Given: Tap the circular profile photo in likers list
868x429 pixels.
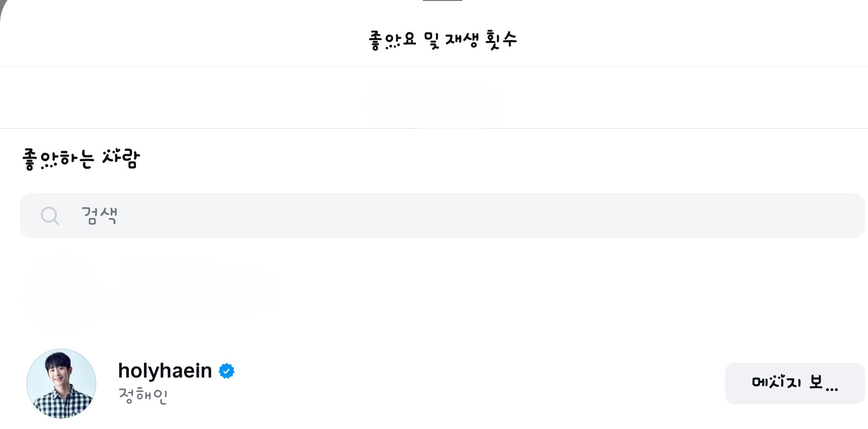Looking at the screenshot, I should pyautogui.click(x=62, y=383).
